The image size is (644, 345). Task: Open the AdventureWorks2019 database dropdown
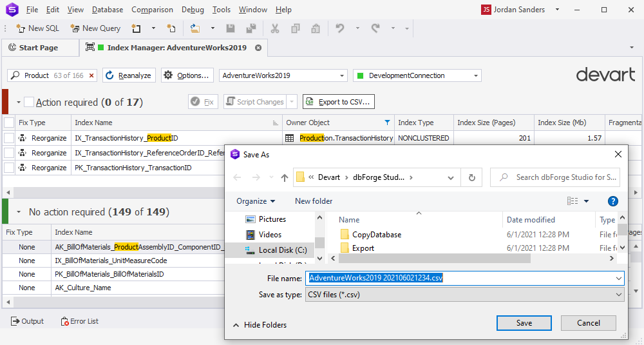342,75
